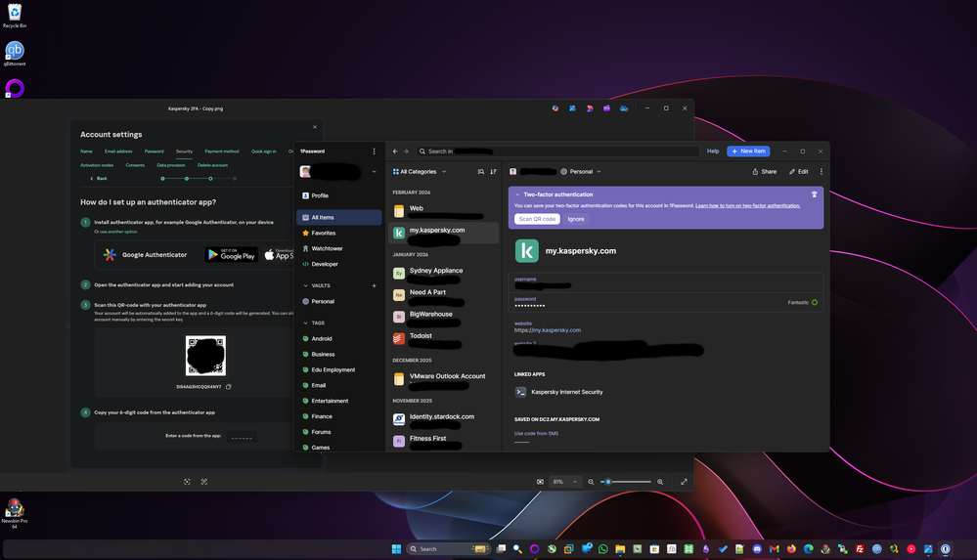The width and height of the screenshot is (977, 560).
Task: Collapse the Two-factor authentication banner
Action: 517,194
